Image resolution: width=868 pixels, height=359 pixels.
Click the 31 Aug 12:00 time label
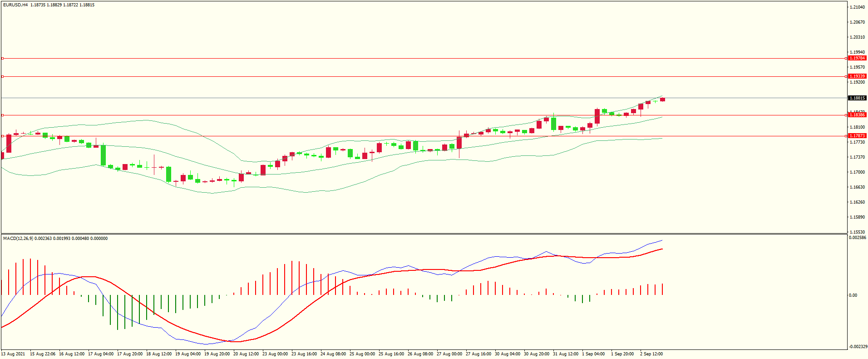(x=566, y=354)
